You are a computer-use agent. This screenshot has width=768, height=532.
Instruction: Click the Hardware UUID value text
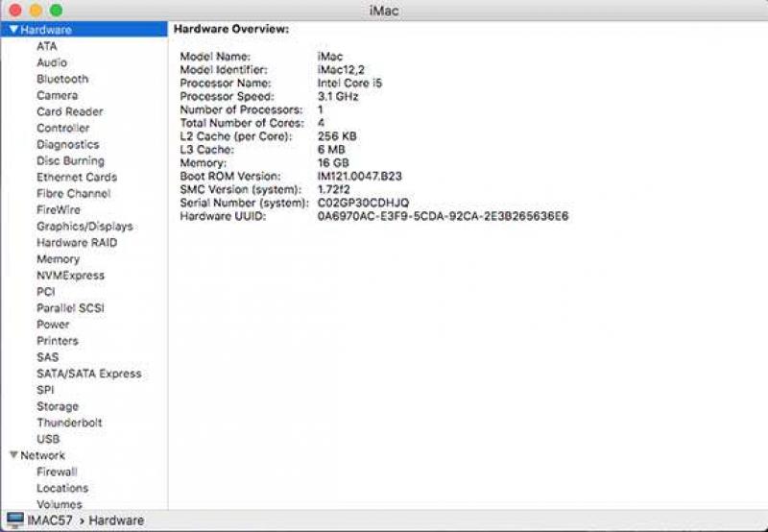(443, 216)
